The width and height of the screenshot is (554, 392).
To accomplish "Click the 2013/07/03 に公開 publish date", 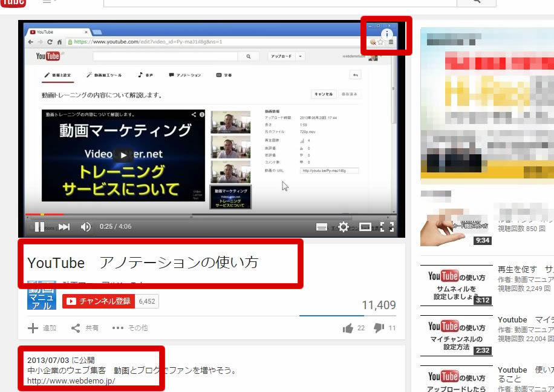I will [x=60, y=360].
